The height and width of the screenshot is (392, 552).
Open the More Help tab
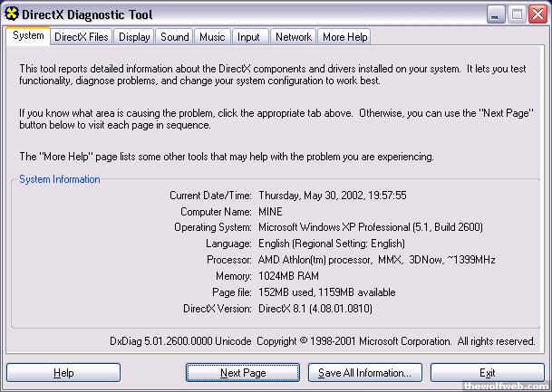click(344, 37)
